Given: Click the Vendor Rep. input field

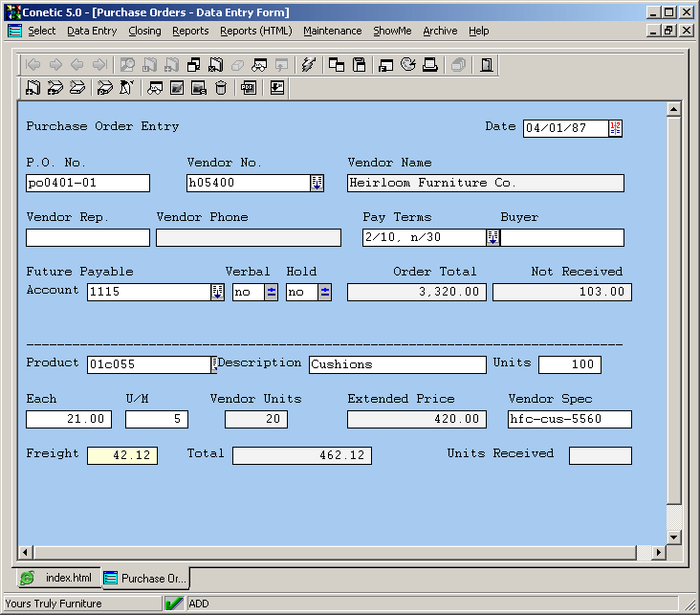Looking at the screenshot, I should click(x=88, y=238).
